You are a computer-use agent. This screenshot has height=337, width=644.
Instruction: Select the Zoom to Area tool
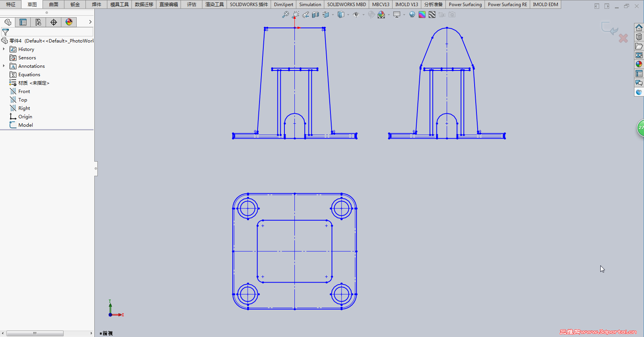[x=296, y=15]
